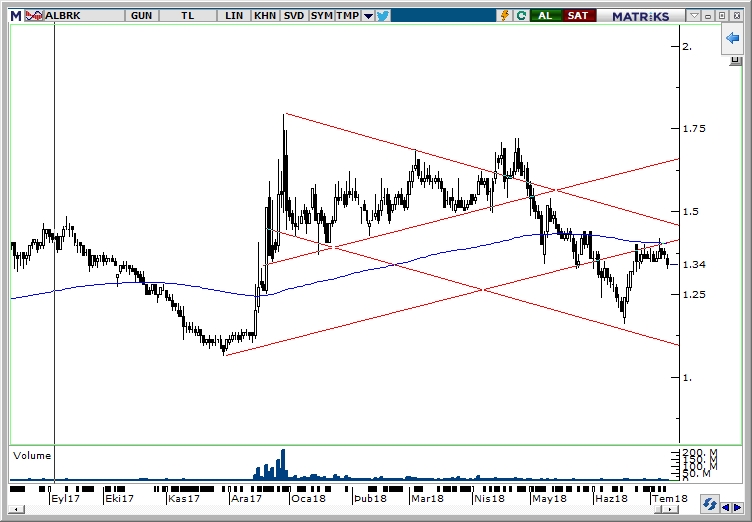Open the chart window dropdown triangle
The height and width of the screenshot is (522, 752).
pos(694,16)
